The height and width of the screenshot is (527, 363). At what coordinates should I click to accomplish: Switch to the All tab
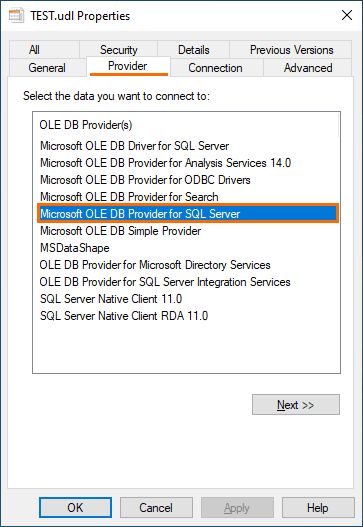(44, 50)
